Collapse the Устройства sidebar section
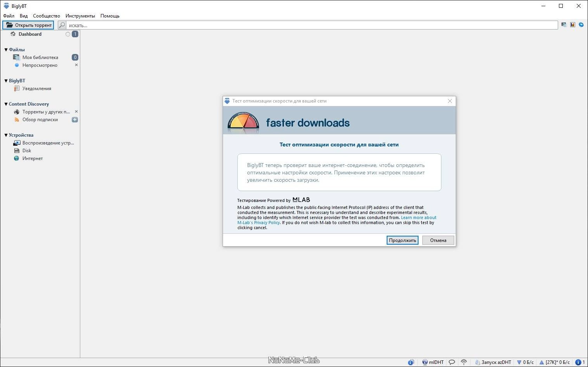 pos(6,135)
